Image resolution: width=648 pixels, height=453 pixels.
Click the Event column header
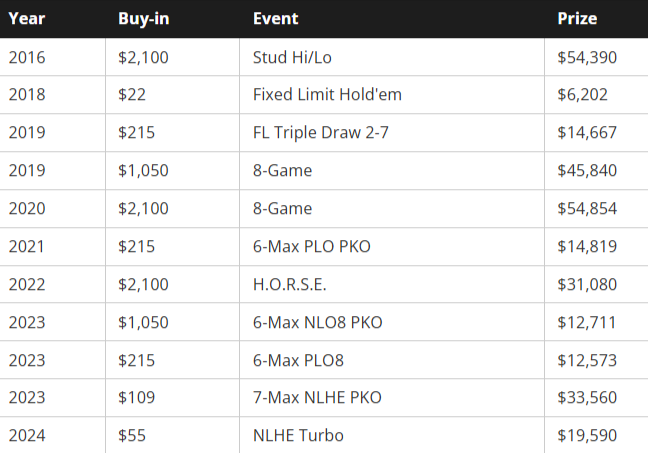tap(276, 18)
